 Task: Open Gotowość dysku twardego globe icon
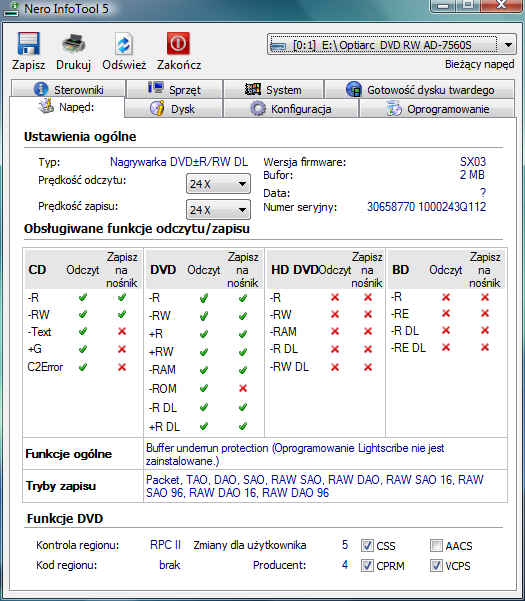pyautogui.click(x=354, y=89)
